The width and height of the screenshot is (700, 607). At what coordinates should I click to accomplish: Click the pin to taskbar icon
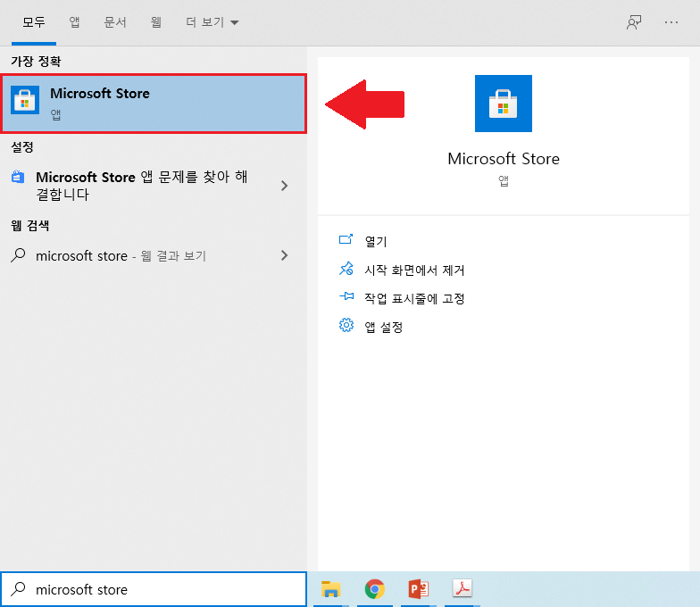point(346,296)
